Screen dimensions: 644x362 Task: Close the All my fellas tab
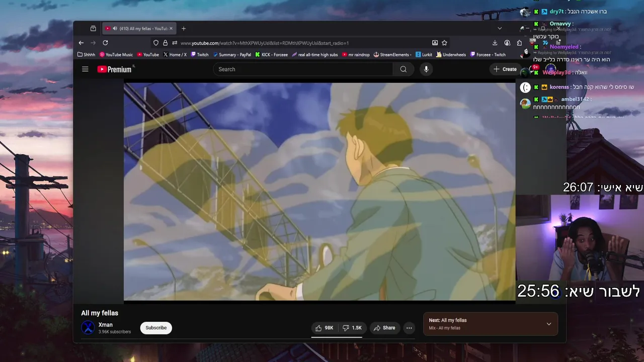(x=171, y=29)
